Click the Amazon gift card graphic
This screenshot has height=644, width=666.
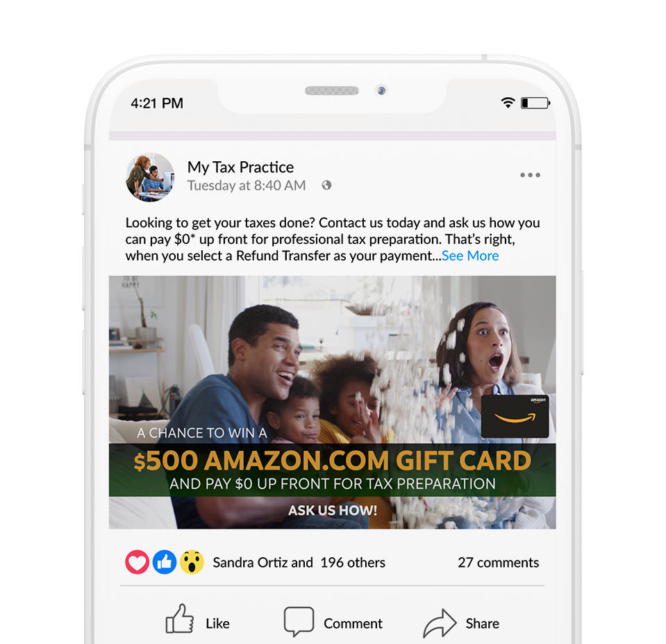pos(515,416)
